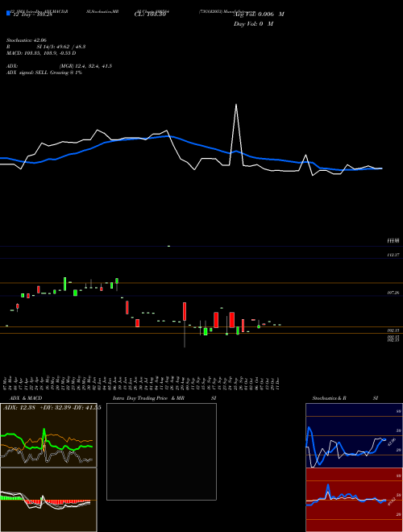Click the blue 12 Day SMA legend square
This screenshot has height=532, width=403.
[8, 13]
